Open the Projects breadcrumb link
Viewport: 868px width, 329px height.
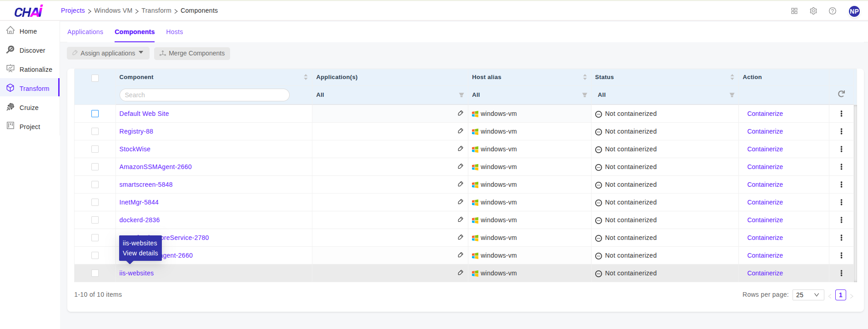coord(73,10)
